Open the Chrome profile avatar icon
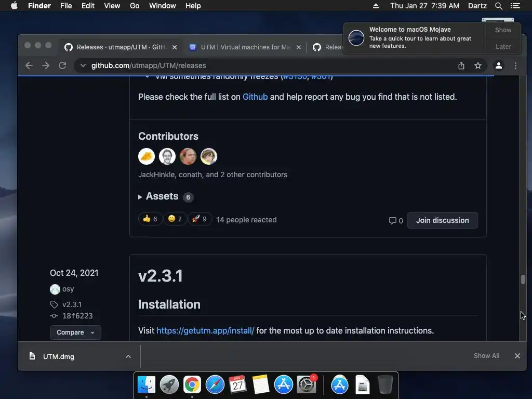This screenshot has width=532, height=399. 498,65
